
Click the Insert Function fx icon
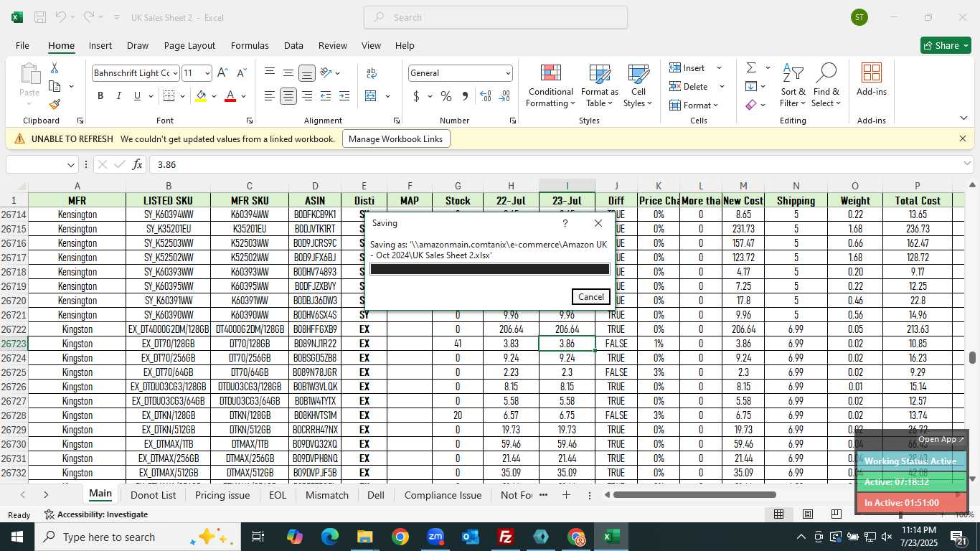coord(137,164)
